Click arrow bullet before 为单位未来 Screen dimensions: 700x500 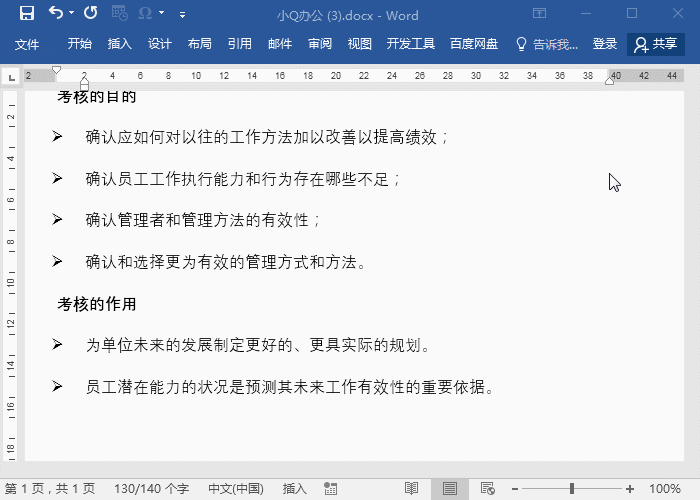57,344
